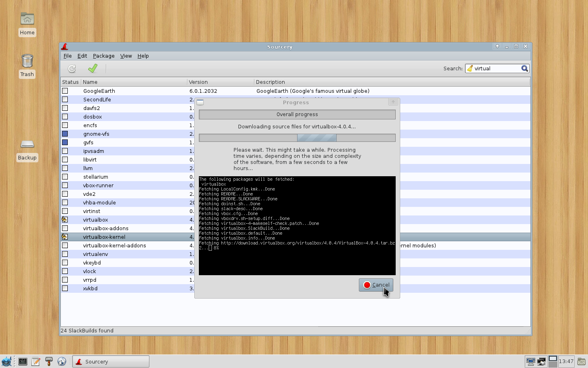Open the View menu

[x=126, y=56]
